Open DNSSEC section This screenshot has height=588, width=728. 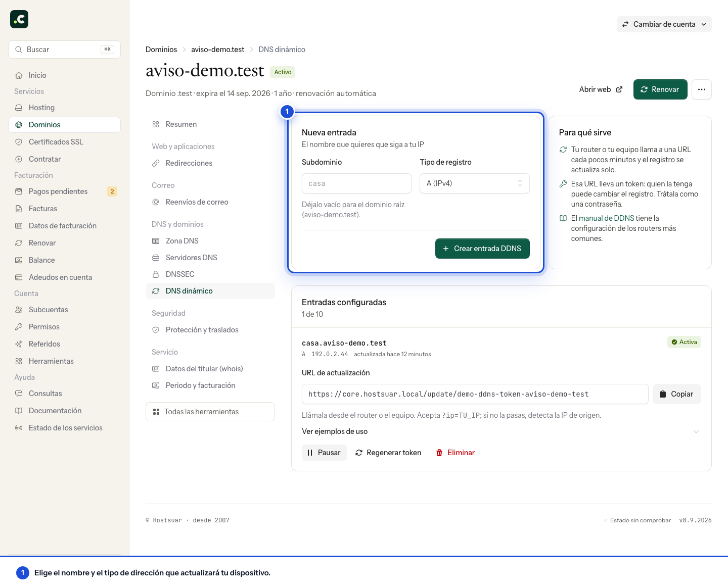coord(210,274)
